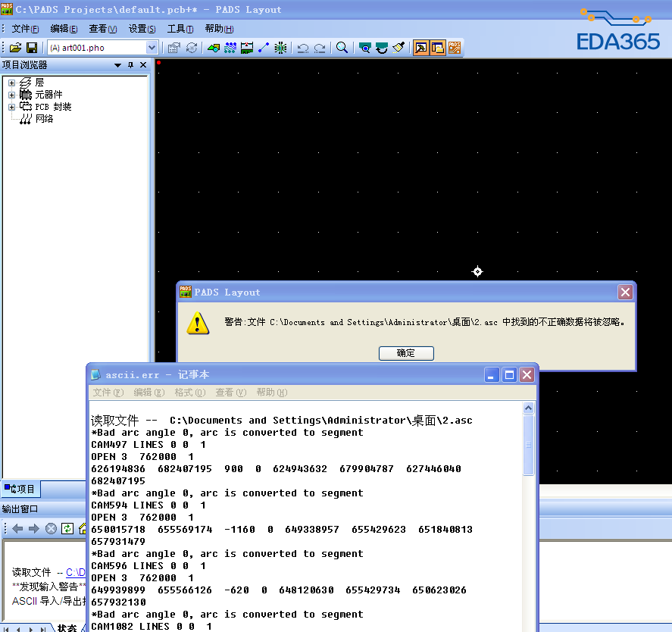This screenshot has width=672, height=632.
Task: Open a file with the folder icon
Action: [x=15, y=48]
